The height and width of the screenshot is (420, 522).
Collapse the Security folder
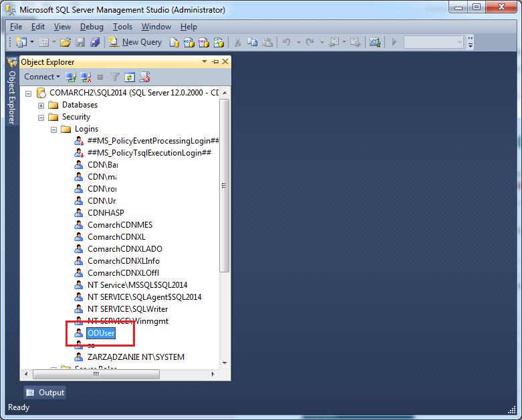[41, 118]
